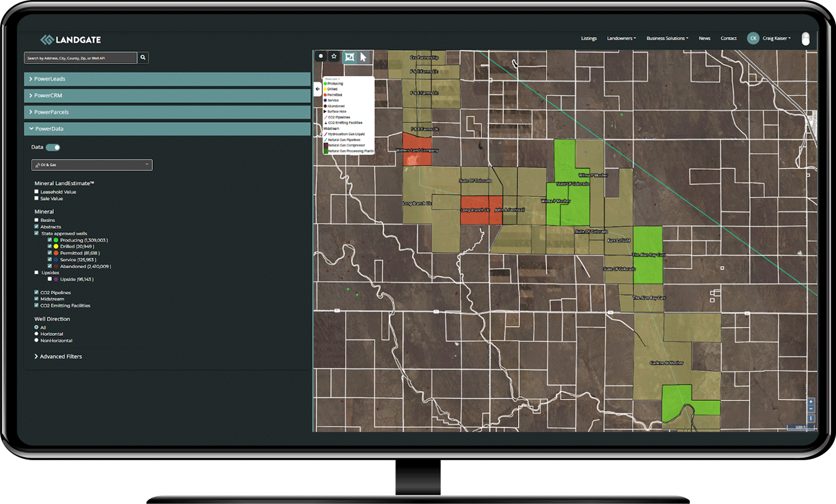Select the NonHorizontal well direction radio
This screenshot has height=504, width=836.
[37, 340]
